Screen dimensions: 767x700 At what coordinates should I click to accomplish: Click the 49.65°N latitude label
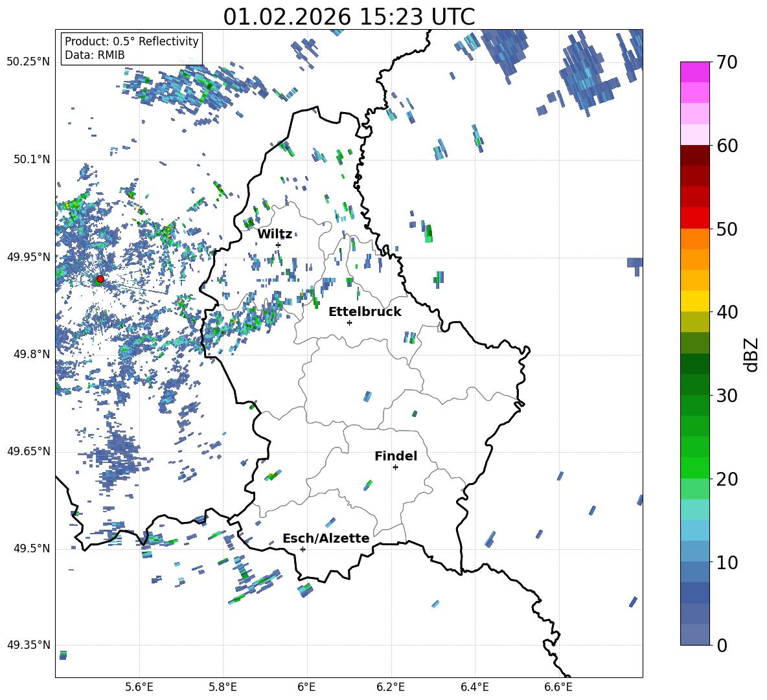[29, 451]
